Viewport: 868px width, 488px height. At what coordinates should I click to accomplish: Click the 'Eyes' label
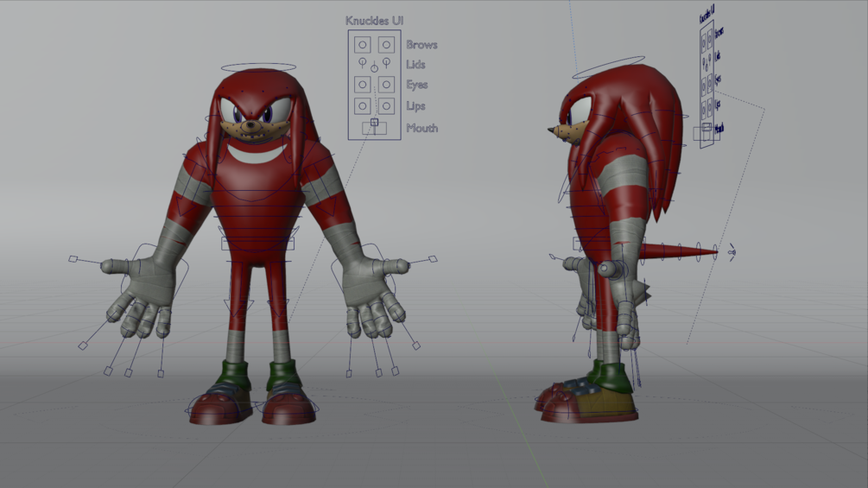[417, 85]
